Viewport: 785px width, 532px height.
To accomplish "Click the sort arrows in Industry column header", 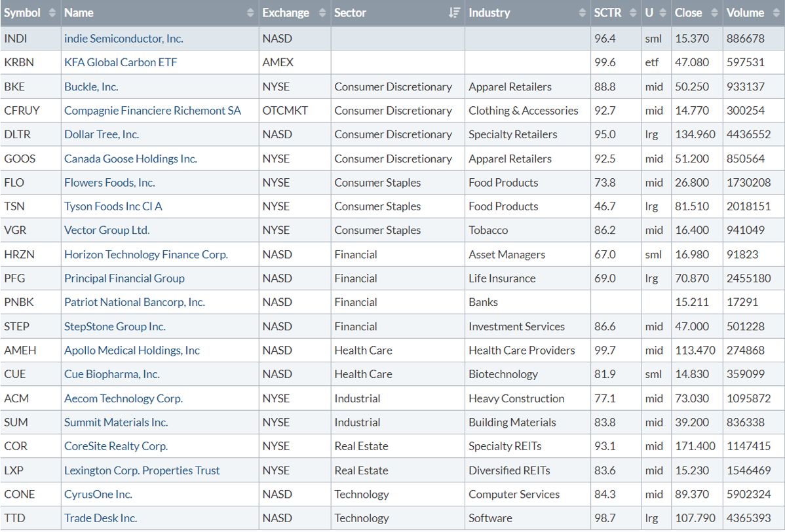I will point(583,13).
